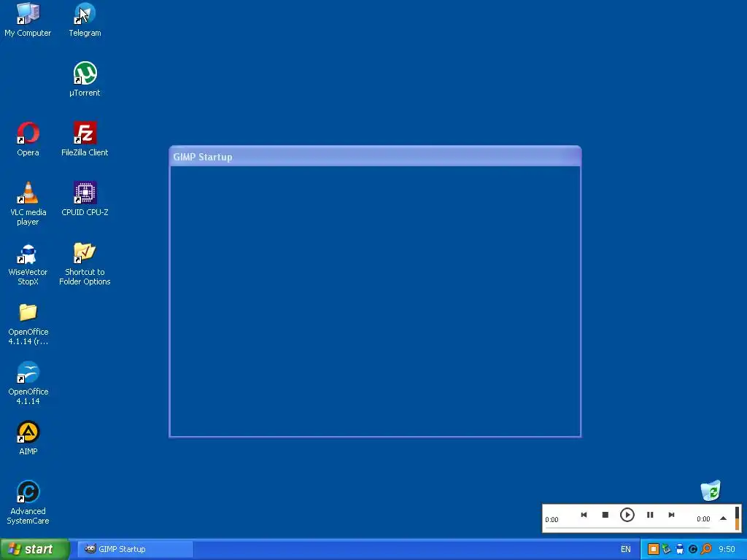This screenshot has height=560, width=747.
Task: Click the playback progress bar
Action: click(628, 528)
